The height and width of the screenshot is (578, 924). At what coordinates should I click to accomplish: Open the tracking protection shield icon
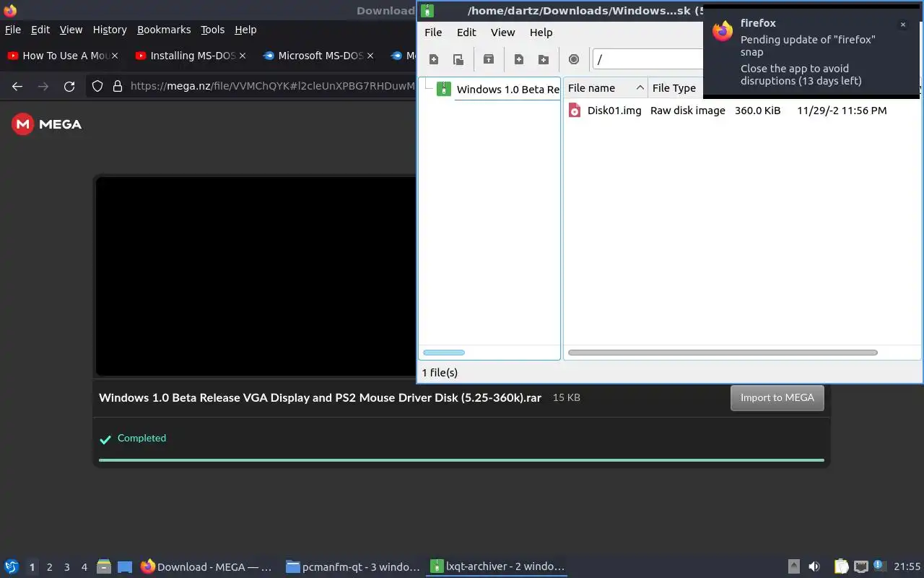click(x=97, y=87)
